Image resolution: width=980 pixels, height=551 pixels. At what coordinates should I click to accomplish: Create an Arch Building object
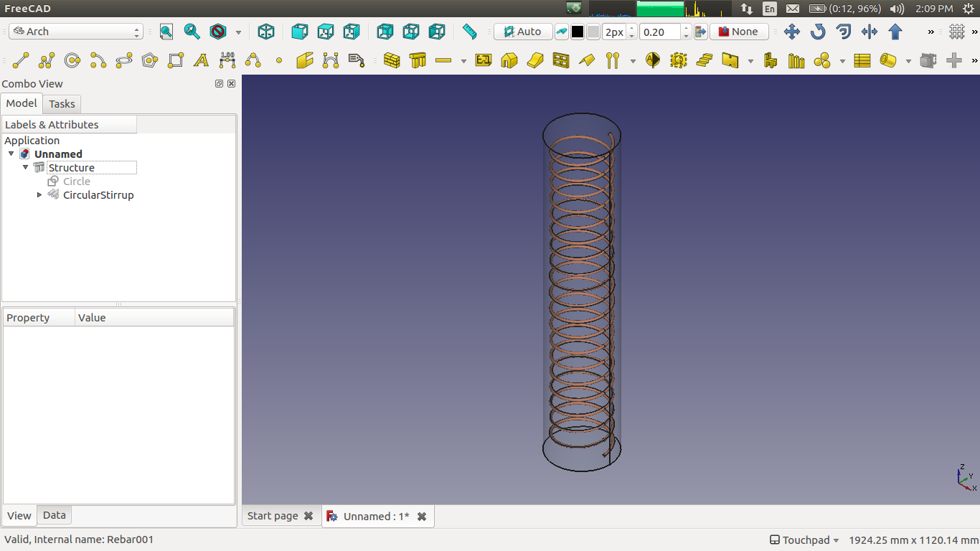tap(509, 60)
